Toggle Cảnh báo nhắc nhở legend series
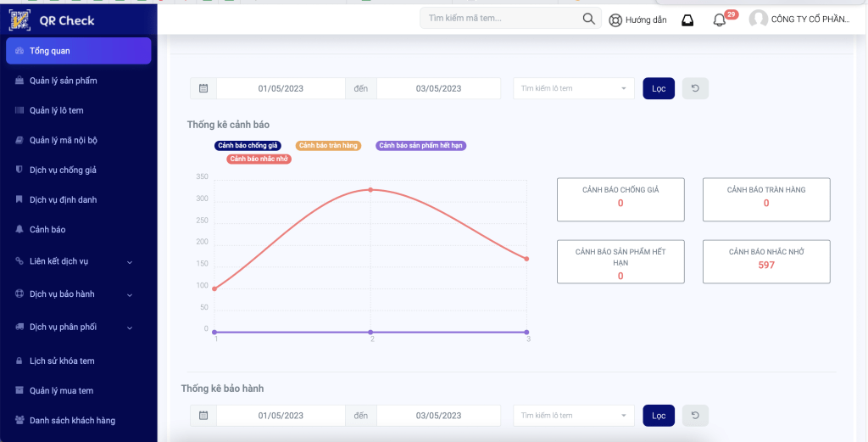The width and height of the screenshot is (868, 442). click(x=259, y=159)
